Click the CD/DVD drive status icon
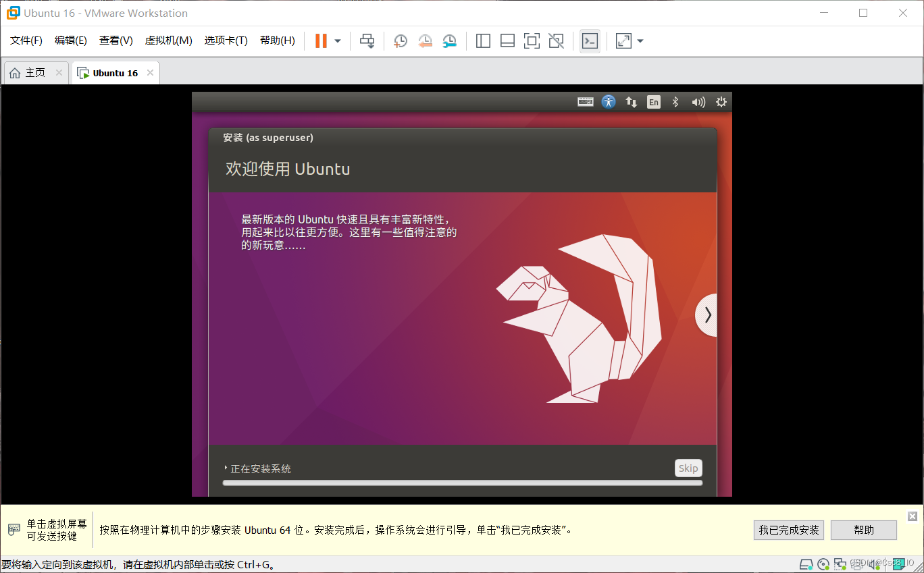Viewport: 924px width, 573px height. pyautogui.click(x=823, y=564)
